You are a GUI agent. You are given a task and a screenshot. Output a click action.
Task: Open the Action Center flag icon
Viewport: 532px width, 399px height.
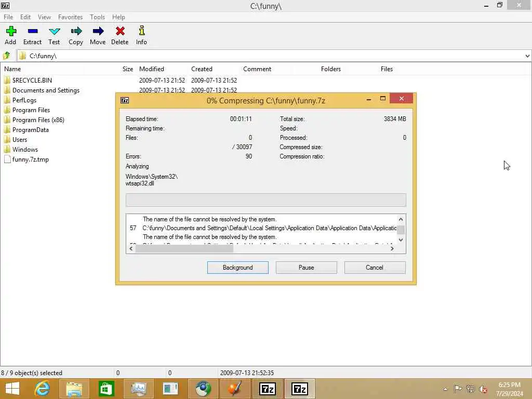coord(457,389)
